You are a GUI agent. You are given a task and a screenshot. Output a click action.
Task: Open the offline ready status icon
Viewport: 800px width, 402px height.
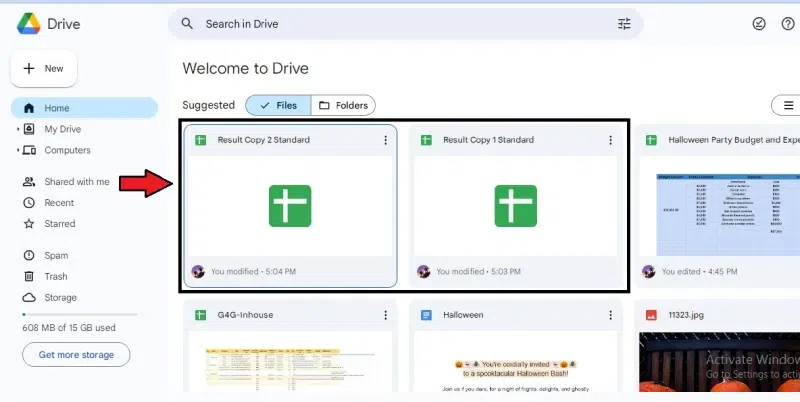pyautogui.click(x=759, y=23)
